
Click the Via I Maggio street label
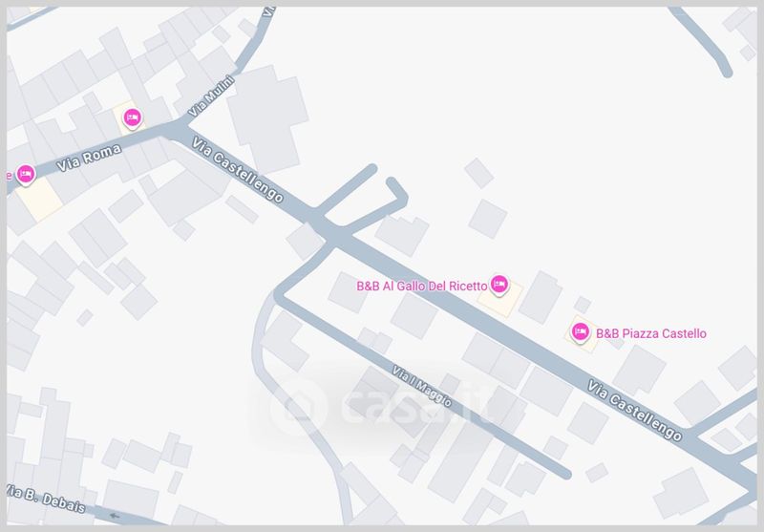(x=422, y=386)
